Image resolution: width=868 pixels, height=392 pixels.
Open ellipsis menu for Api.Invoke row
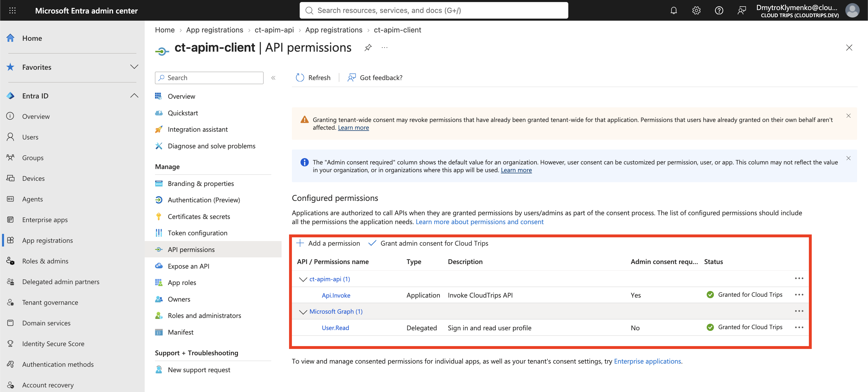click(799, 295)
